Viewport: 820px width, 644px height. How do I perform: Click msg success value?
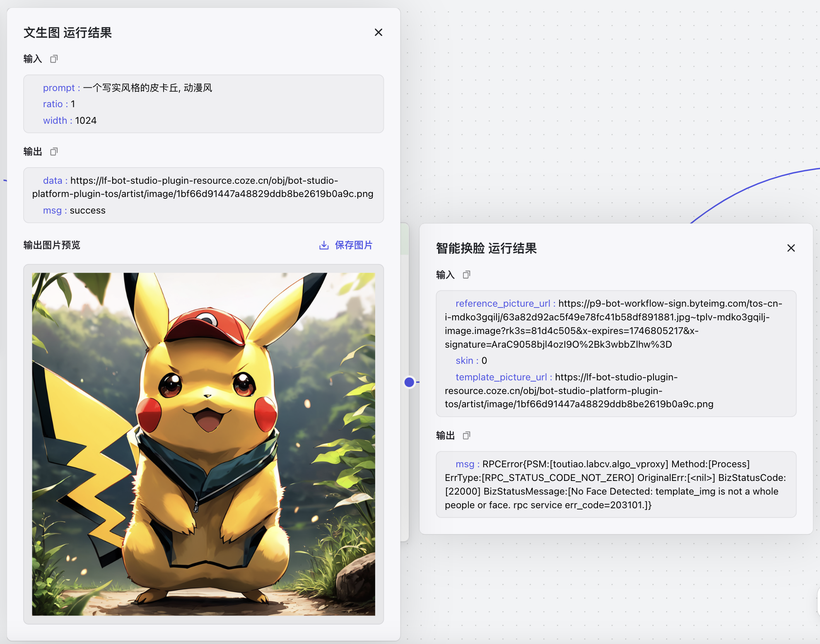click(x=87, y=210)
